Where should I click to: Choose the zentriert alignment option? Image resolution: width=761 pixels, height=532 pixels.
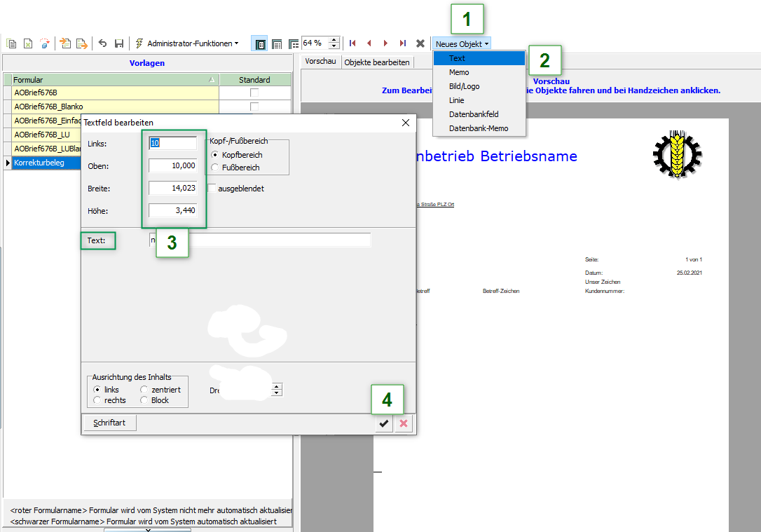tap(144, 390)
